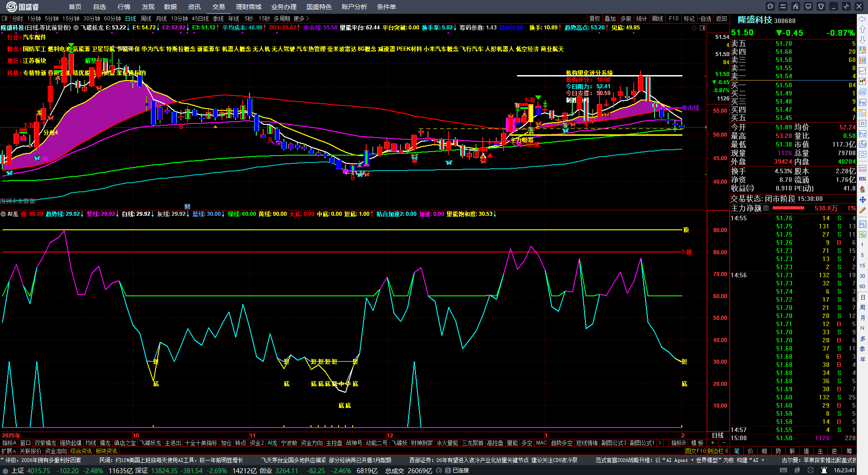Image resolution: width=868 pixels, height=475 pixels.
Task: Click the F5 icon in right sidebar
Action: pos(863,224)
